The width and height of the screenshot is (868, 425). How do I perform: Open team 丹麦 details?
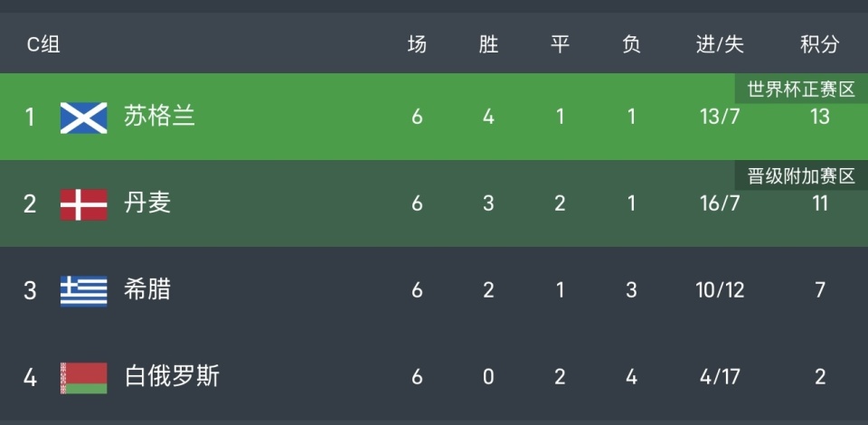pyautogui.click(x=147, y=203)
